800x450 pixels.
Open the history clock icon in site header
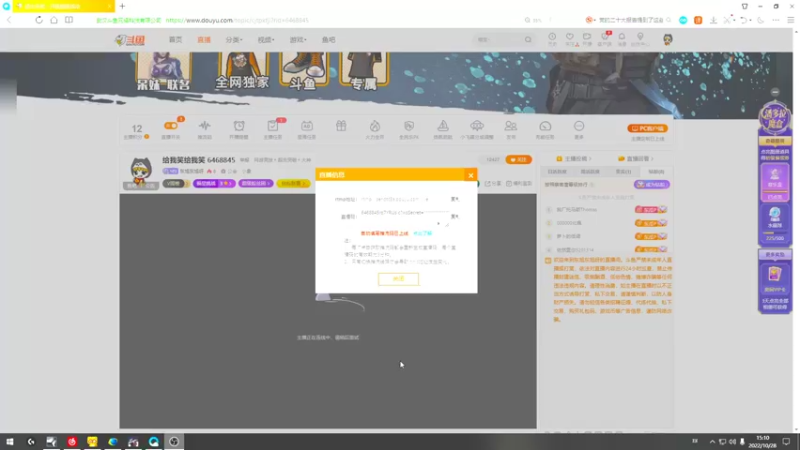coord(552,37)
